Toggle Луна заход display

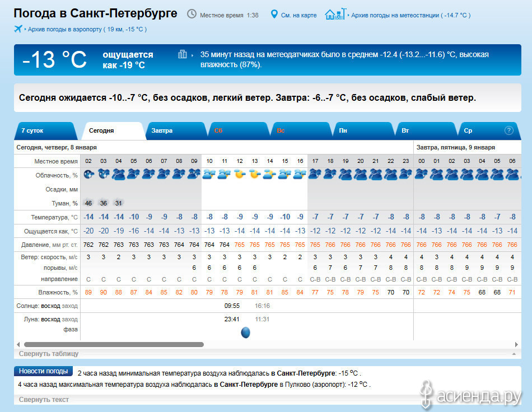[x=69, y=319]
